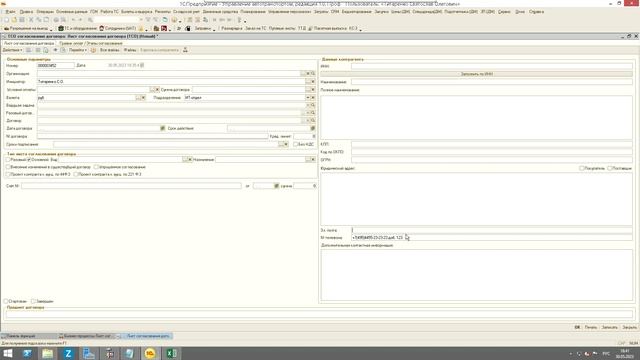Click Заполнить по ИНН button

pyautogui.click(x=476, y=74)
